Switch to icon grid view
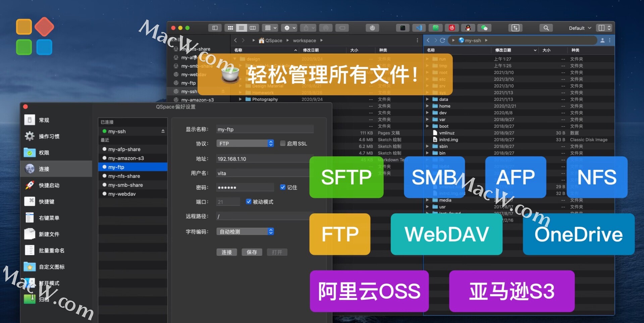Viewport: 644px width, 323px height. coord(230,28)
